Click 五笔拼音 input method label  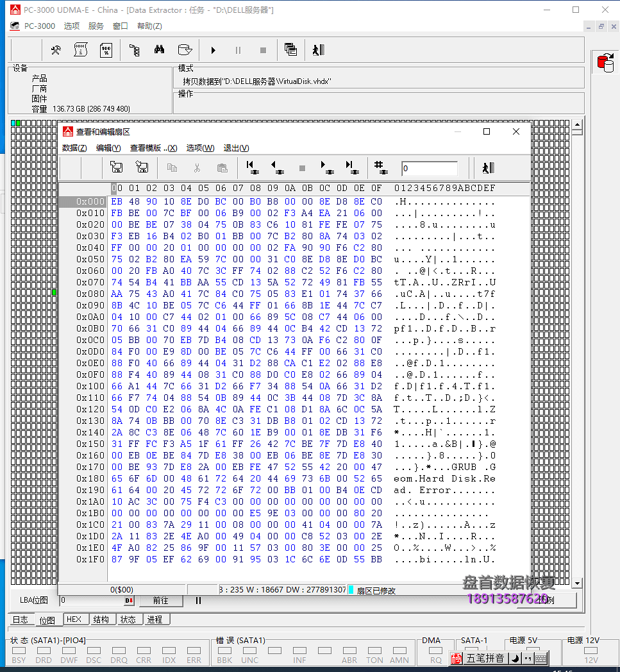(x=485, y=658)
